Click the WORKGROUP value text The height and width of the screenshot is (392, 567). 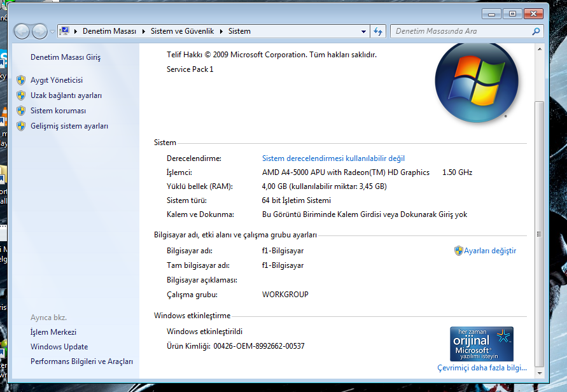285,295
